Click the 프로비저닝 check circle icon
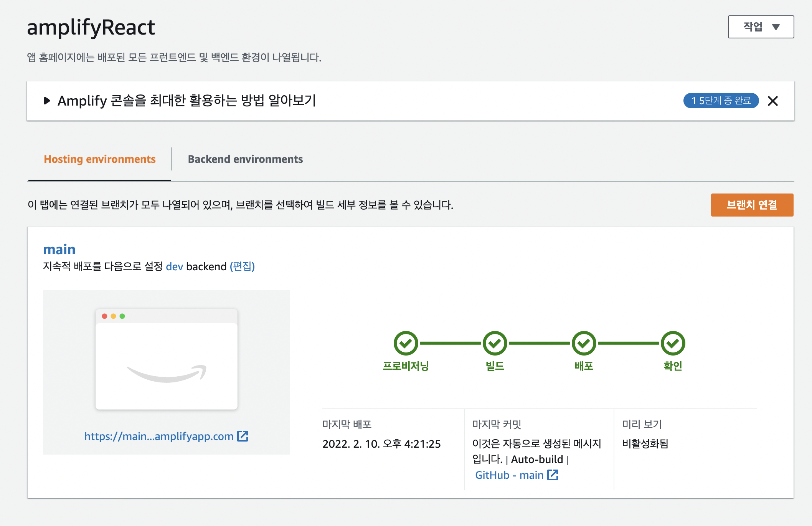The image size is (812, 526). (406, 343)
